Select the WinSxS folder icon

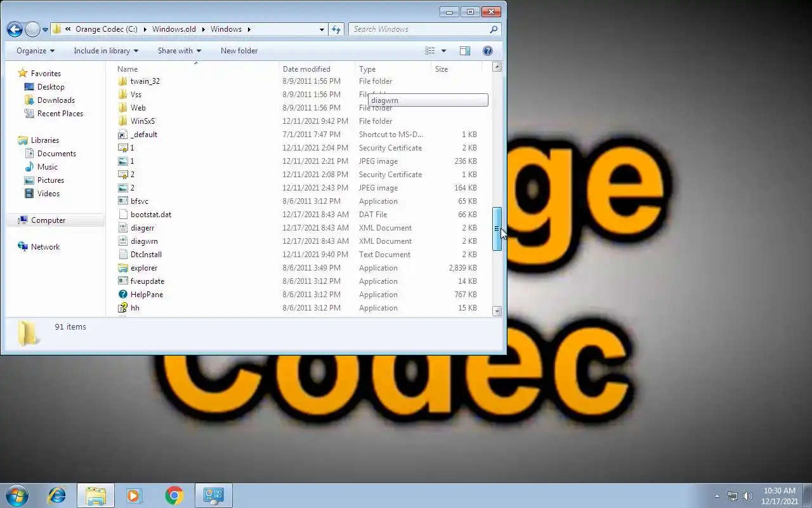pyautogui.click(x=123, y=121)
